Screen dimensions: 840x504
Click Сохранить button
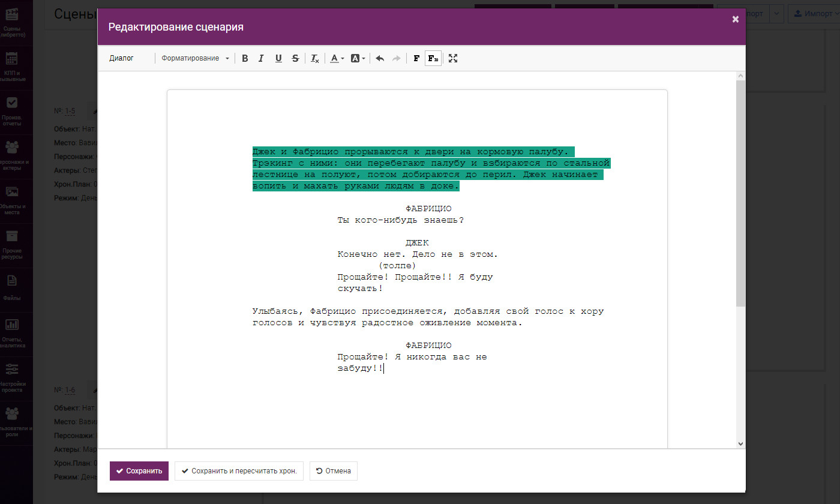point(139,471)
